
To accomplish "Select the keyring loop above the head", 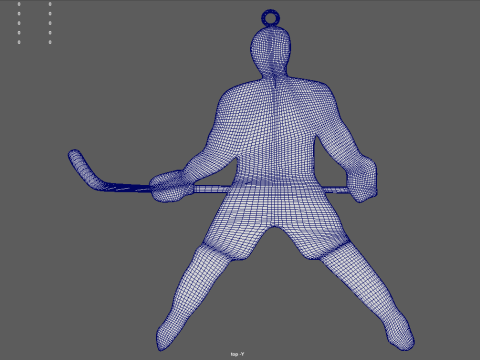I will click(270, 17).
